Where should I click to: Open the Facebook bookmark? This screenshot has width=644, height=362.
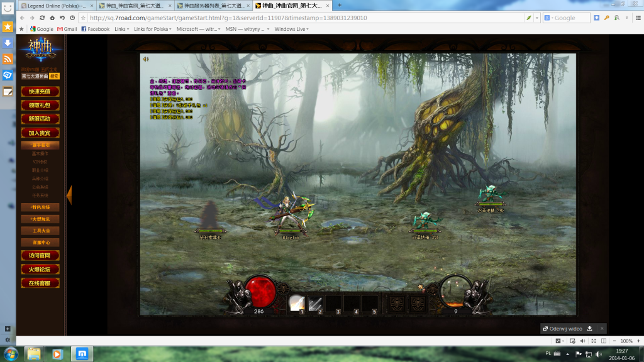96,29
